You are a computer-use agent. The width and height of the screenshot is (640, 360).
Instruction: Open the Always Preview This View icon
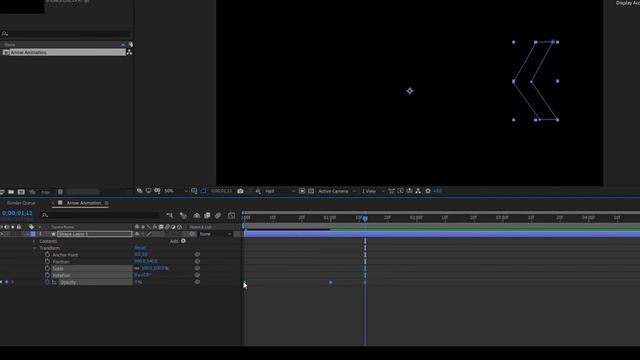140,191
